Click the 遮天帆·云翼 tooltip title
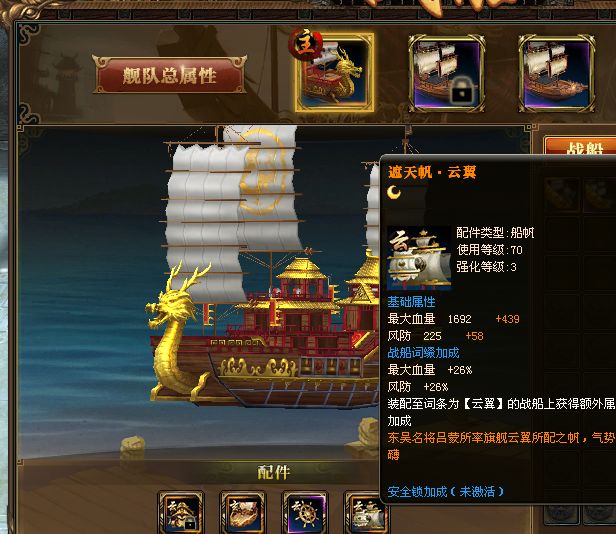The image size is (616, 534). (432, 172)
